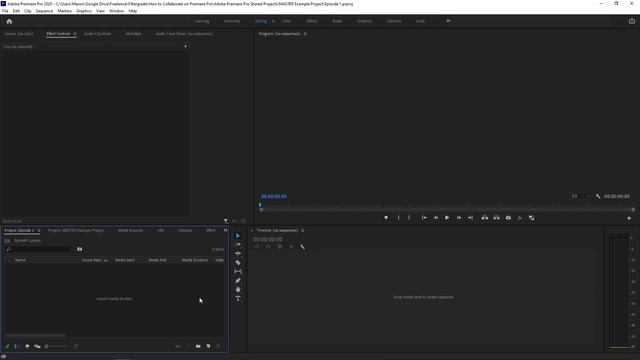
Task: Click the Lift button
Action: (484, 218)
